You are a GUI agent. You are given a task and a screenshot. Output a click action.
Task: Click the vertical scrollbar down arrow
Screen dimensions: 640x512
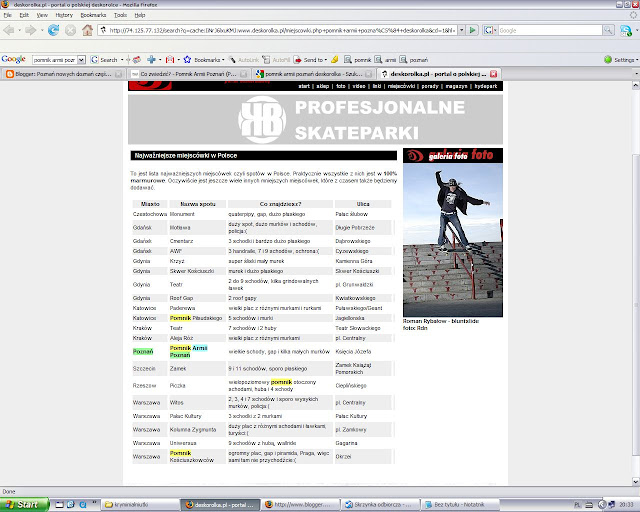pyautogui.click(x=636, y=481)
